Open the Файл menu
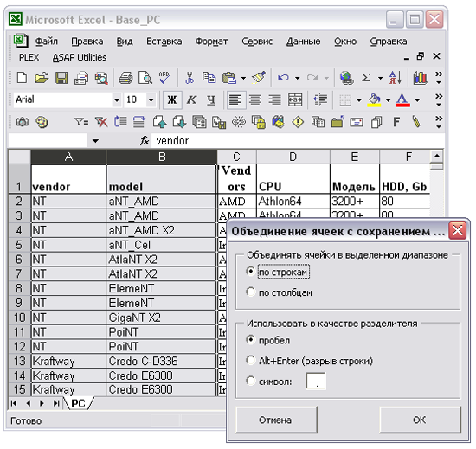 47,42
